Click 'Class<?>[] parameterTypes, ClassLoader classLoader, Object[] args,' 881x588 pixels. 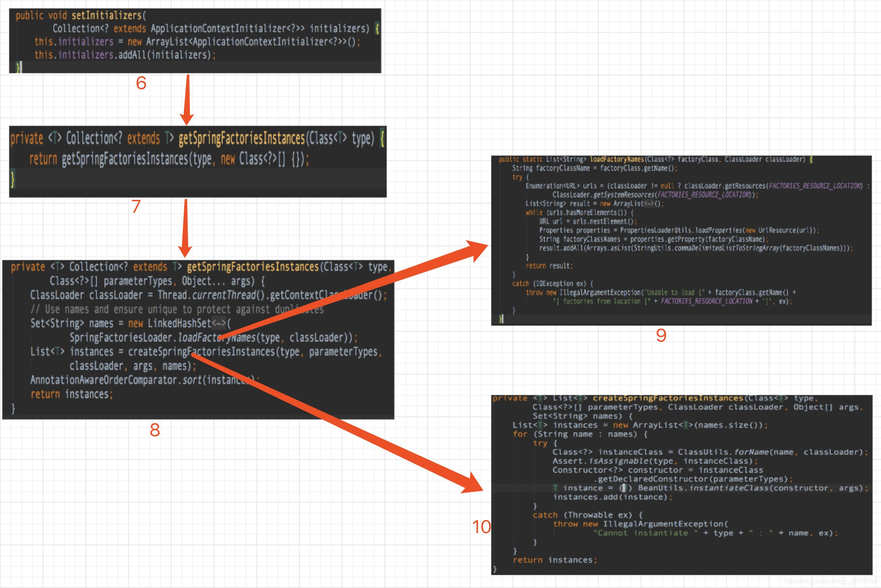pyautogui.click(x=698, y=407)
